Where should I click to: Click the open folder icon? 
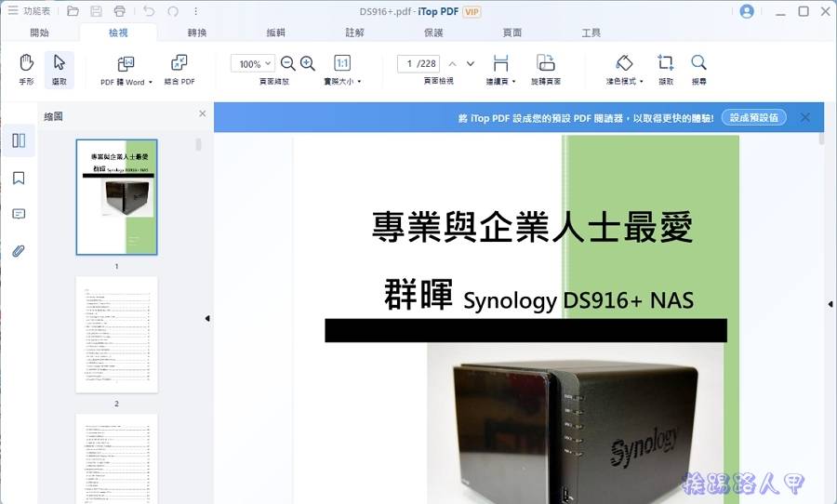[x=73, y=11]
